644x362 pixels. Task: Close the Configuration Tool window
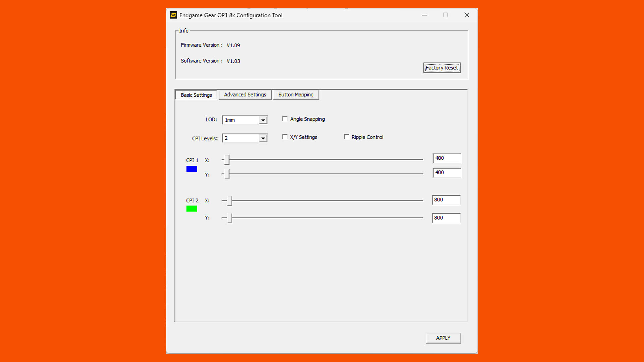[467, 15]
